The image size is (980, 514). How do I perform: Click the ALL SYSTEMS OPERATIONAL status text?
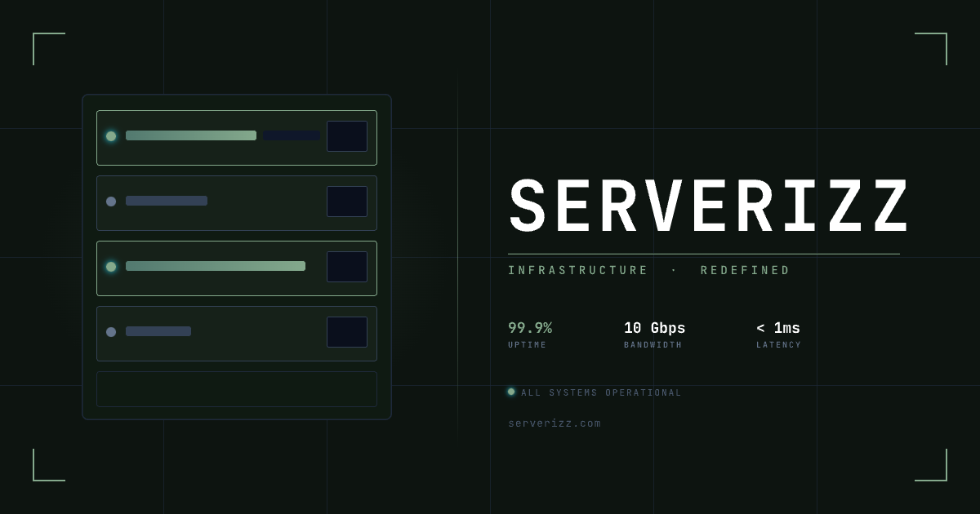click(x=601, y=392)
